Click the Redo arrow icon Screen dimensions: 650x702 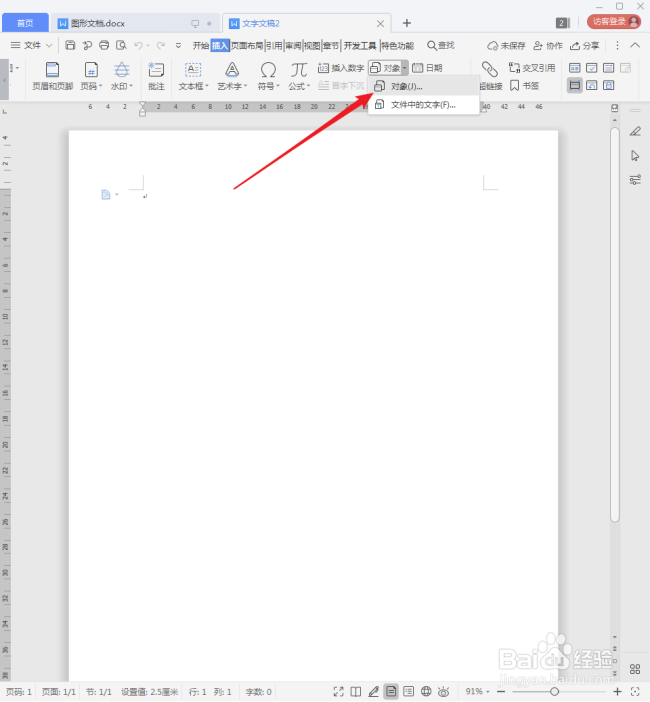click(x=161, y=45)
